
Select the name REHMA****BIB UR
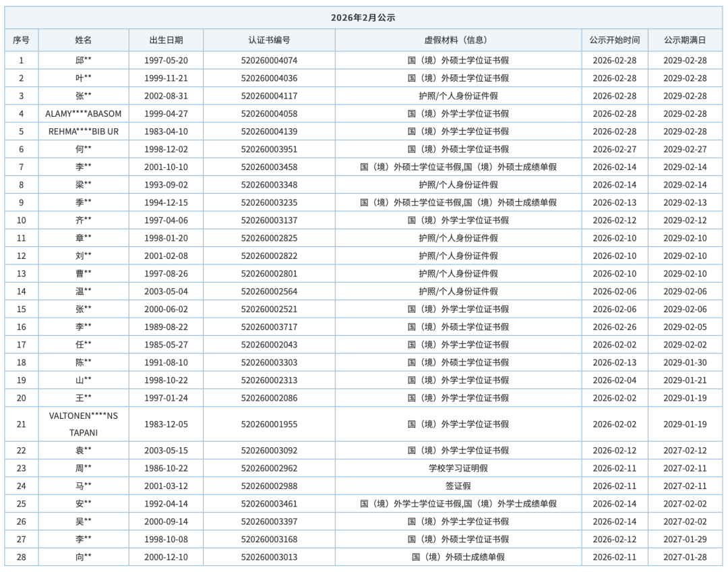(x=84, y=132)
